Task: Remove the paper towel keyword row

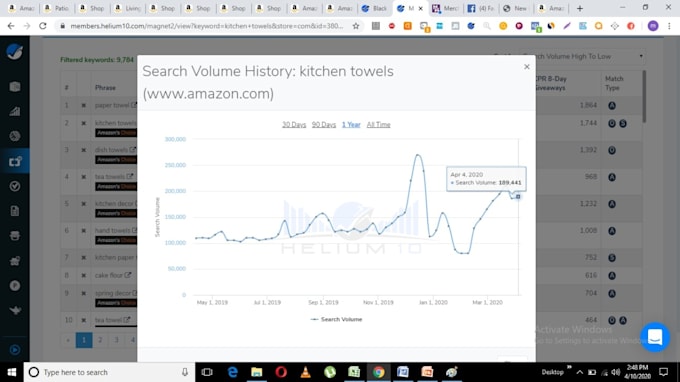Action: [x=84, y=105]
